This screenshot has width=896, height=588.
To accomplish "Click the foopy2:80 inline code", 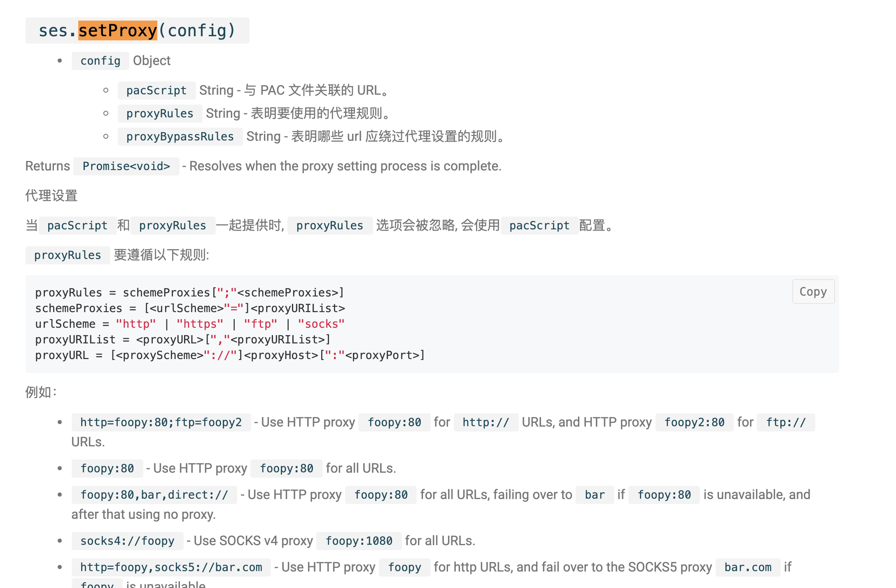I will [x=694, y=422].
